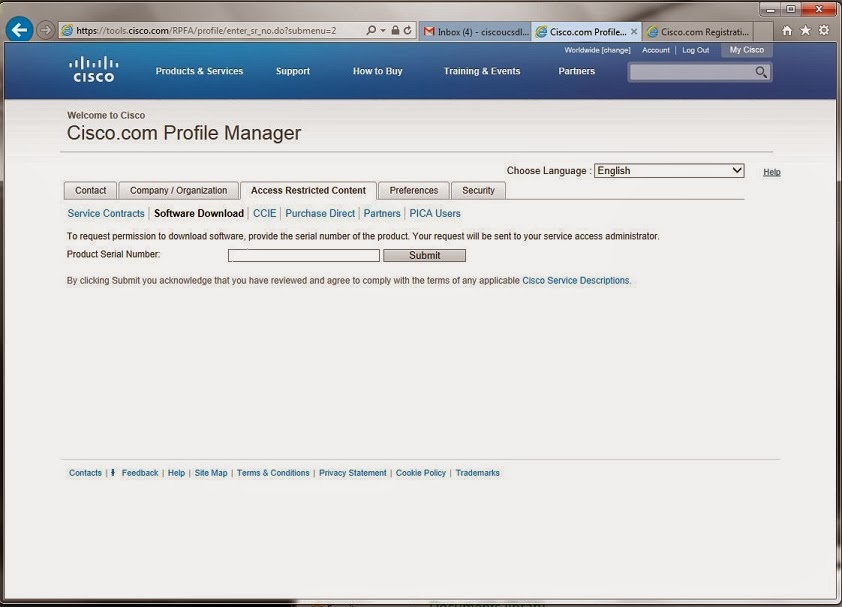Click the Product Serial Number input field
Image resolution: width=842 pixels, height=607 pixels.
click(304, 255)
